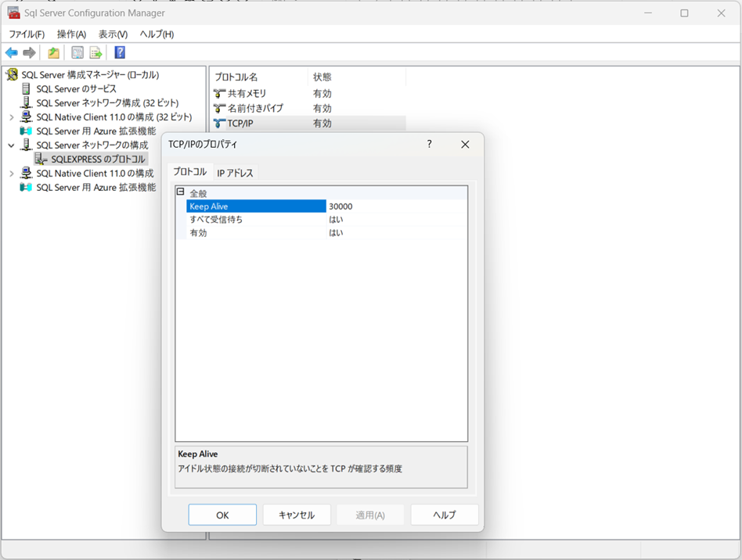Select SQL Server のサービス in the tree
742x560 pixels.
76,89
